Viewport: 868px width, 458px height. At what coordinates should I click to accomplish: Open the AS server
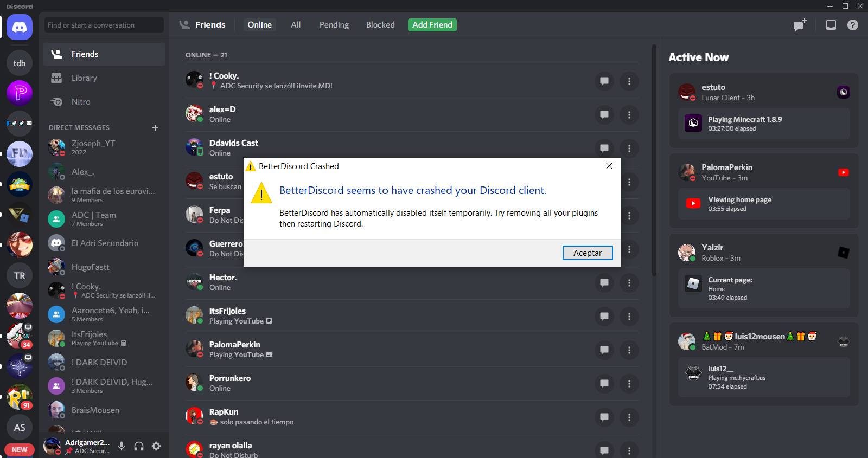[x=20, y=427]
